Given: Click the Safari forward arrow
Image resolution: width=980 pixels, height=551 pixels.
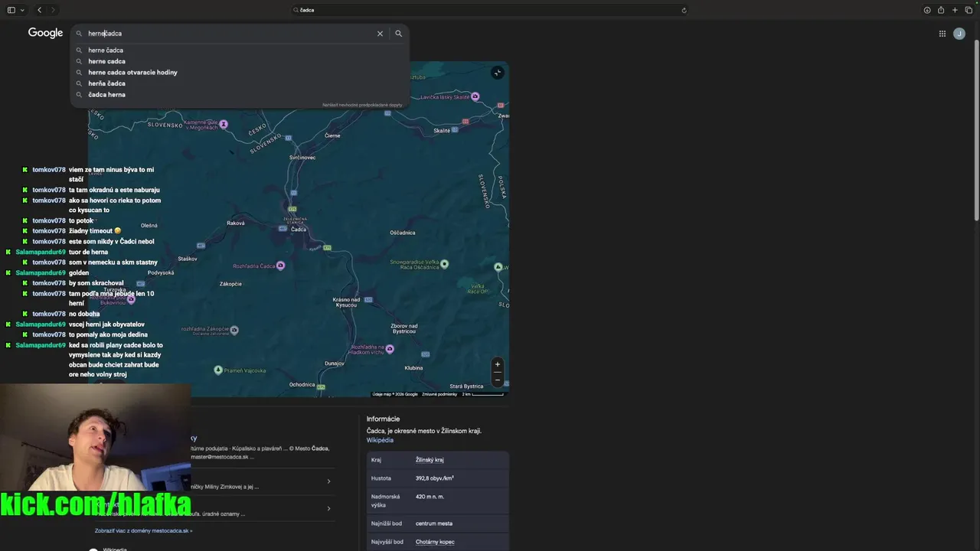Looking at the screenshot, I should [53, 10].
